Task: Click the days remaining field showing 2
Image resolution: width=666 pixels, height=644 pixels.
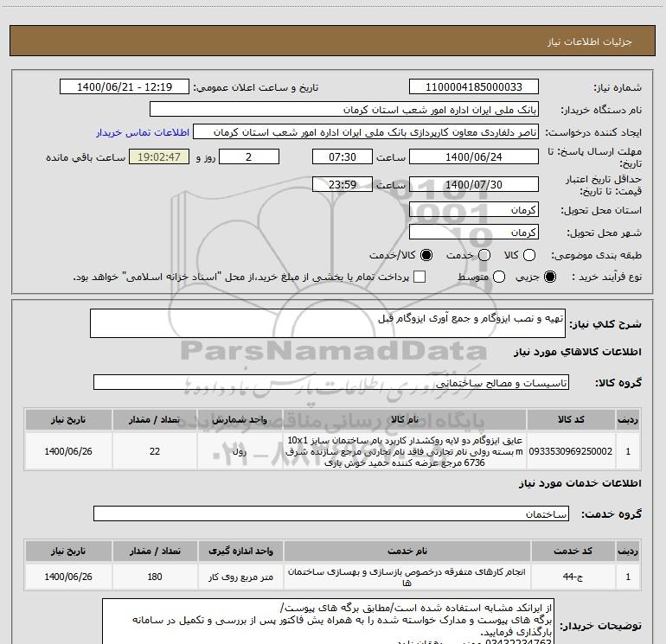Action: tap(249, 156)
